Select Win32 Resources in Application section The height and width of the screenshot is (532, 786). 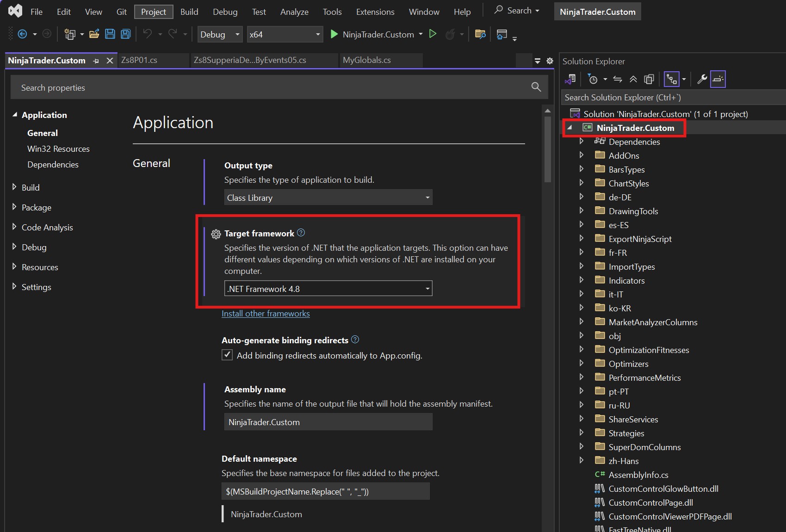(58, 149)
